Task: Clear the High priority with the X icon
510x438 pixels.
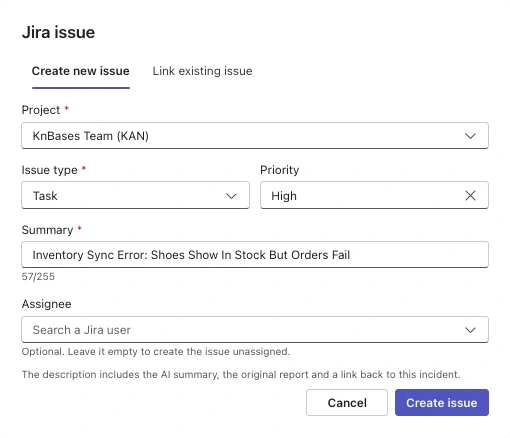Action: 470,196
